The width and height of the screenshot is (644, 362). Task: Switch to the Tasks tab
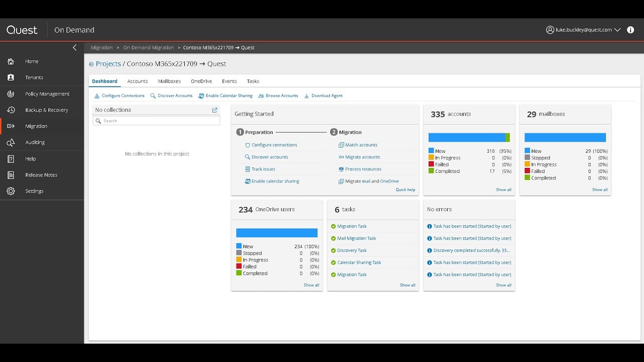point(253,81)
